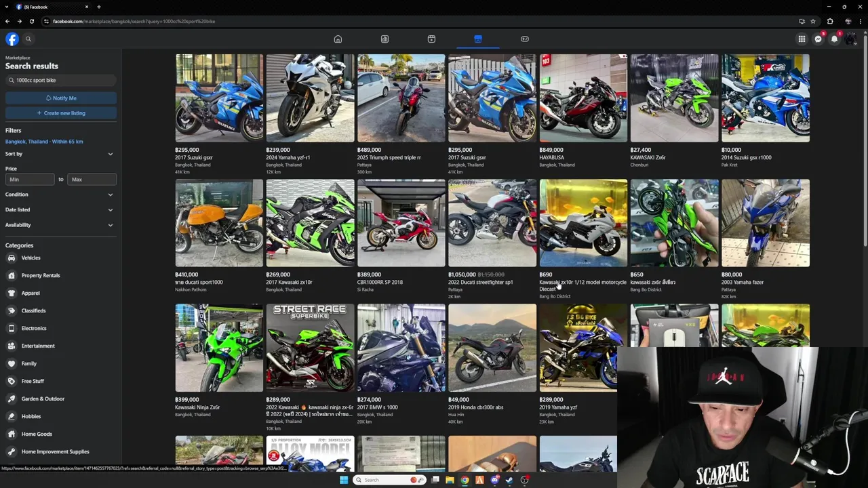Viewport: 868px width, 488px height.
Task: Open the 2017 BMW s 1000 listing photo
Action: coord(401,348)
